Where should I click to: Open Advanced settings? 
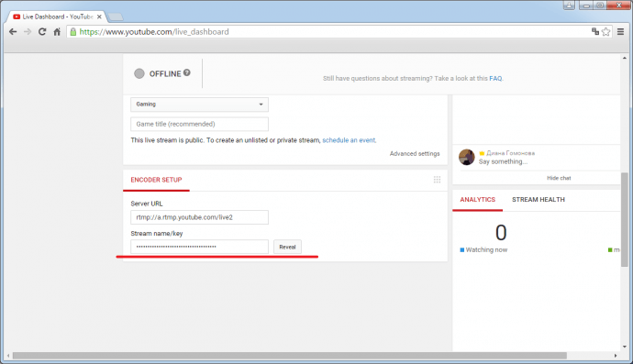(x=415, y=153)
